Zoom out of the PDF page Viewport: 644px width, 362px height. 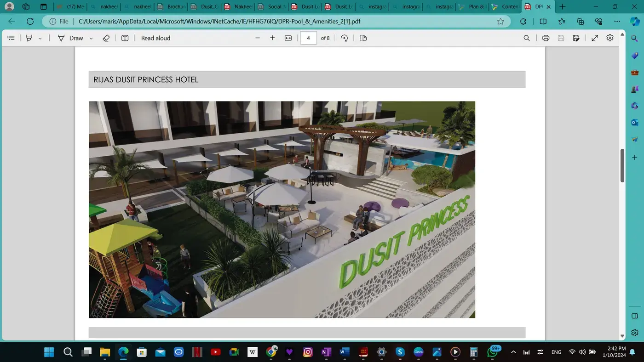tap(258, 38)
